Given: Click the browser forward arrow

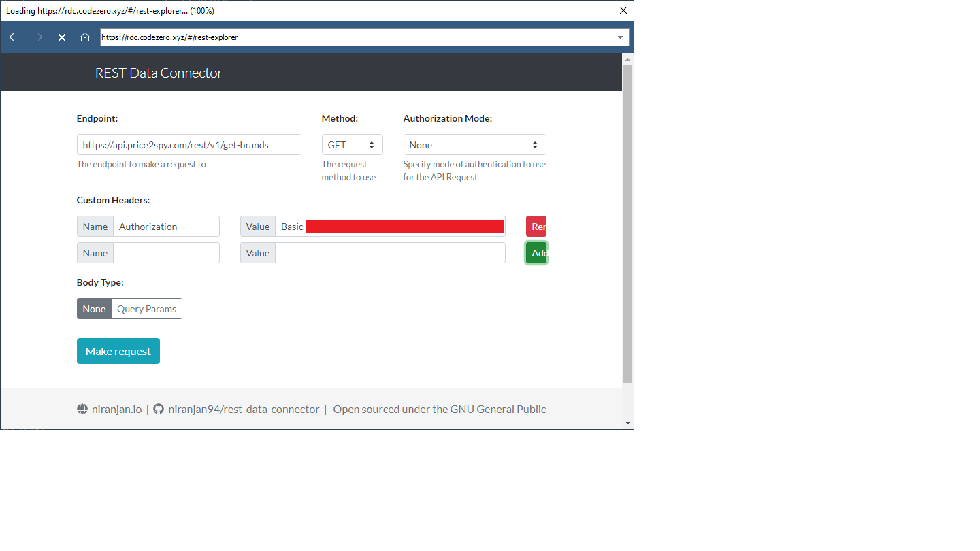Looking at the screenshot, I should pyautogui.click(x=38, y=37).
